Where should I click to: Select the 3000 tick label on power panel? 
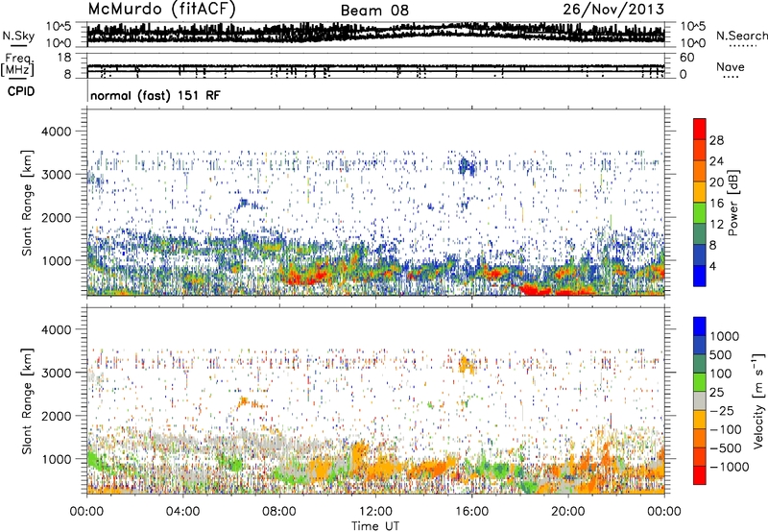click(56, 175)
